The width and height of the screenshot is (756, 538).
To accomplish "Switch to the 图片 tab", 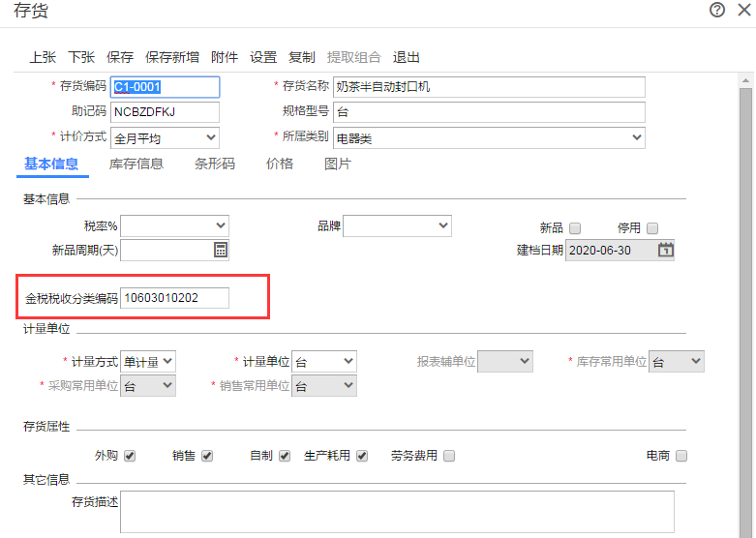I will coord(338,164).
